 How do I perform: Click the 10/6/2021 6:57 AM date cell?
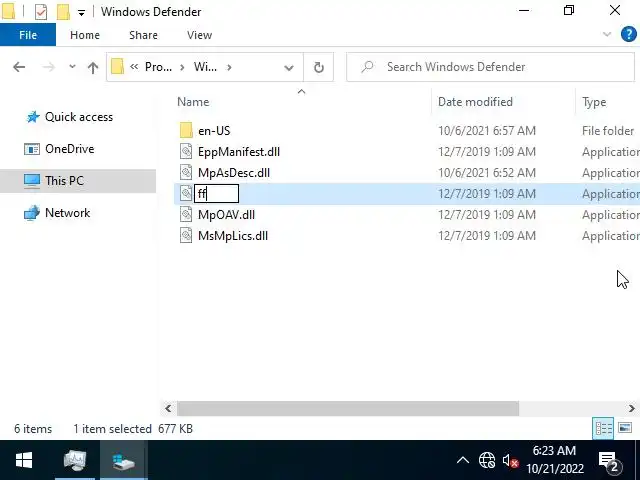tap(487, 131)
